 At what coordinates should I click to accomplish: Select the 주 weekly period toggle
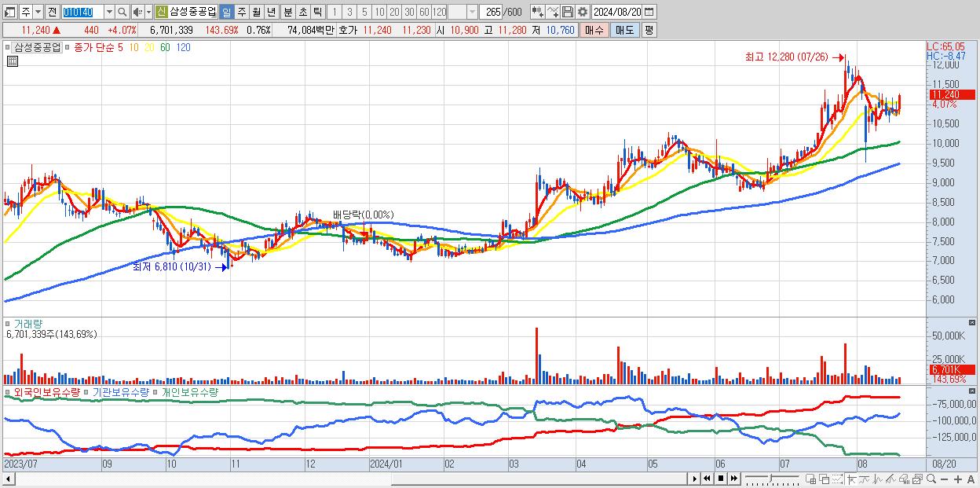[241, 12]
